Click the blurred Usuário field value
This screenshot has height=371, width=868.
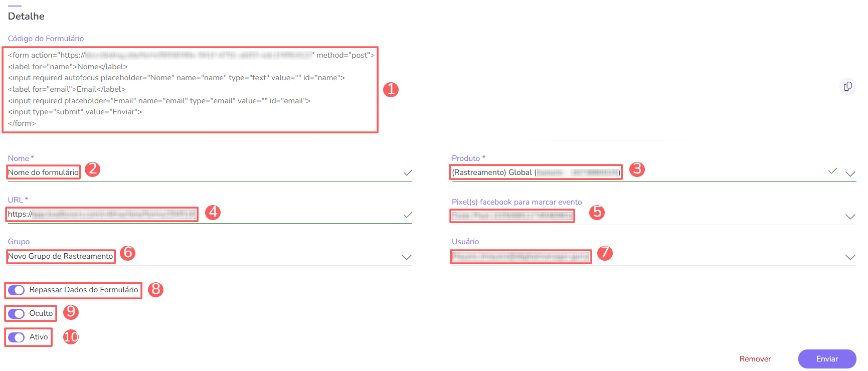(x=520, y=257)
